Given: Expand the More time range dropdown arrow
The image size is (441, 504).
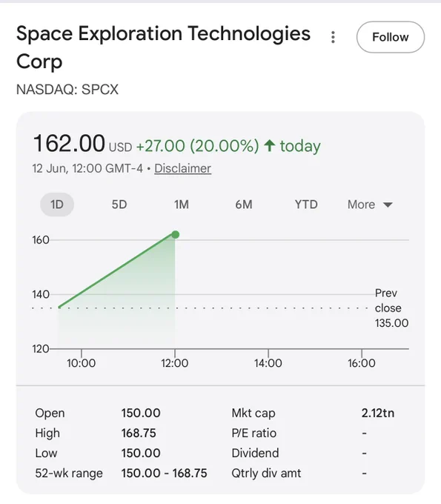Looking at the screenshot, I should click(388, 205).
